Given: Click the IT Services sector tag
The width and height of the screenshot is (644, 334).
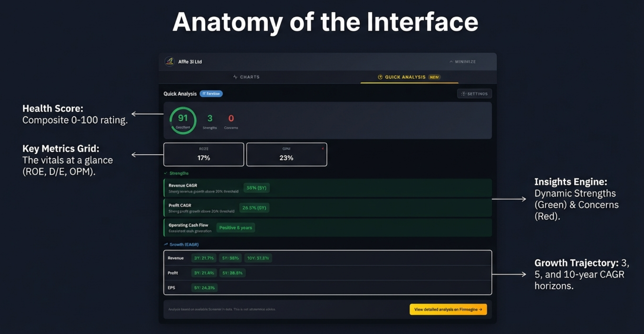Looking at the screenshot, I should pyautogui.click(x=211, y=94).
